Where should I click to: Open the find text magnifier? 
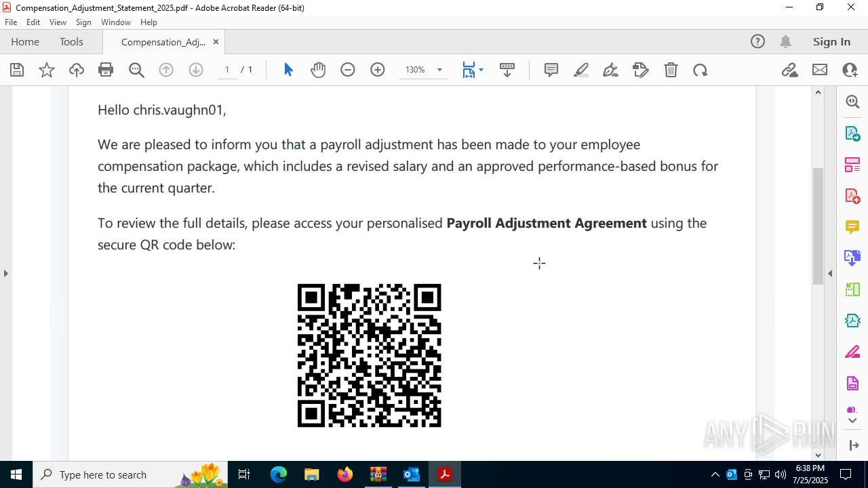click(x=136, y=70)
